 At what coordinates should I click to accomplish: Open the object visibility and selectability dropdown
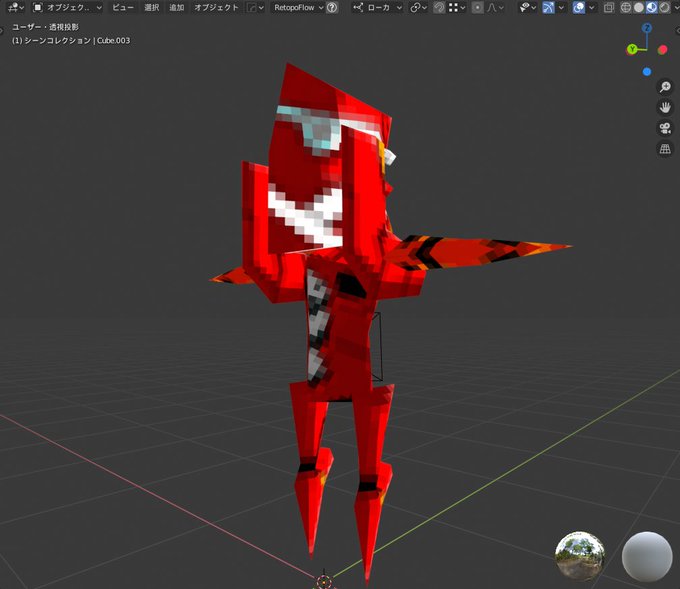[x=527, y=7]
